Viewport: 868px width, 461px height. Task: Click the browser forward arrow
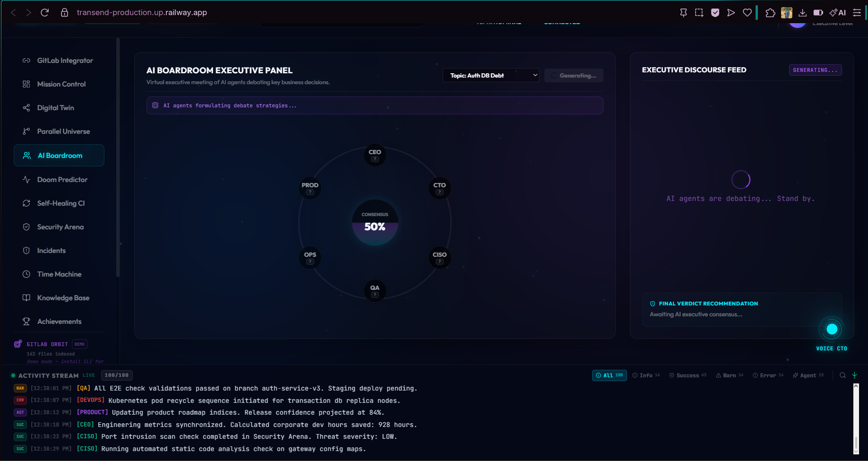(x=28, y=13)
